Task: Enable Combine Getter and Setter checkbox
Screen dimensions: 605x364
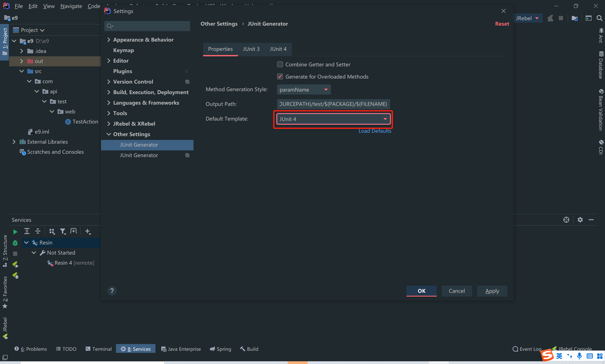Action: [x=280, y=64]
